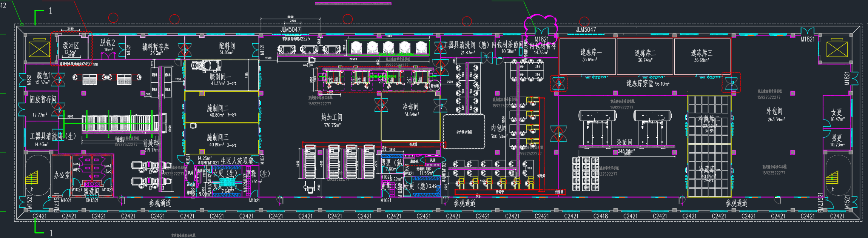Click the 缓冲区 room label
868x238 pixels.
point(71,46)
